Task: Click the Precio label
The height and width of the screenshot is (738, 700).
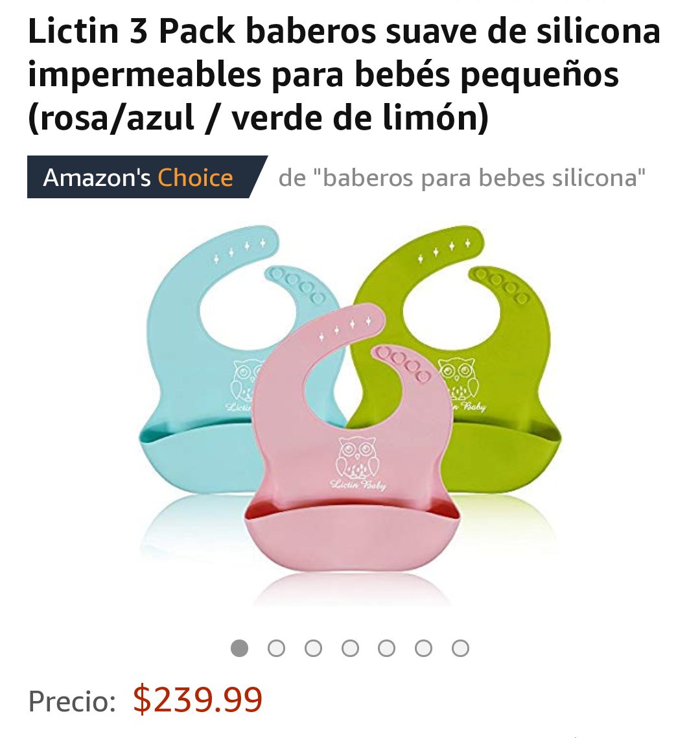Action: point(72,701)
